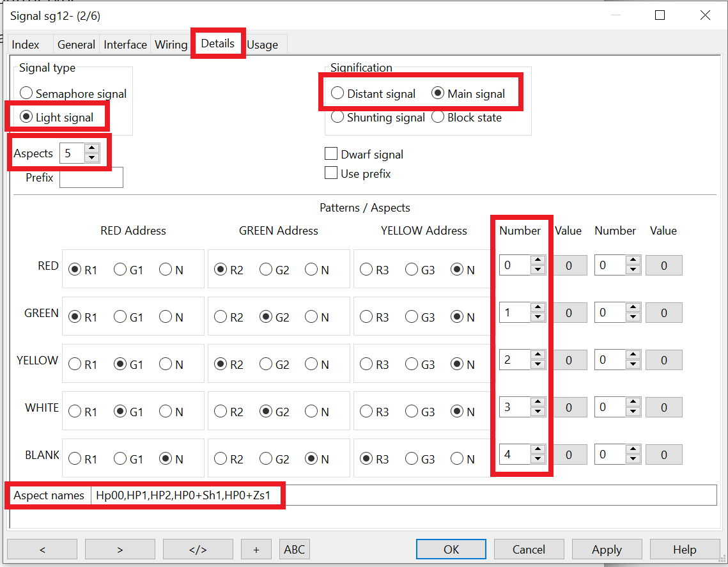The width and height of the screenshot is (728, 567).
Task: Decrement the BLANK row first Number spinner
Action: 538,459
